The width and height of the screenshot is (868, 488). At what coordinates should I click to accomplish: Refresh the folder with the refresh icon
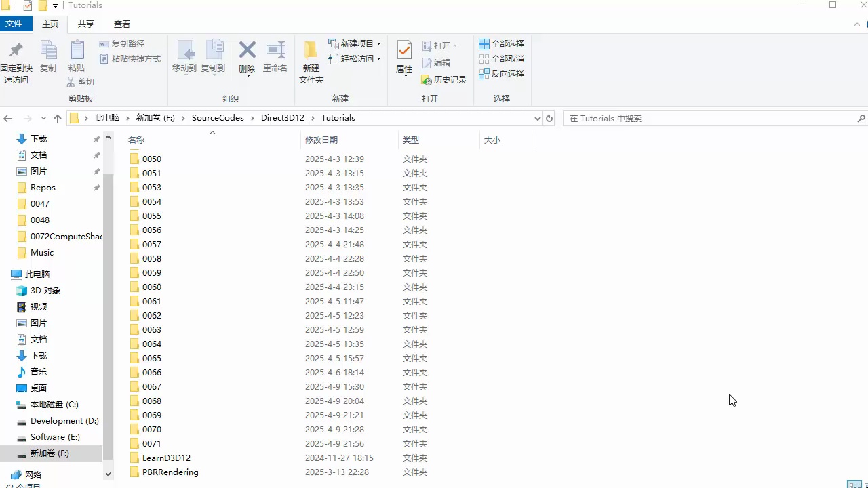click(x=549, y=117)
